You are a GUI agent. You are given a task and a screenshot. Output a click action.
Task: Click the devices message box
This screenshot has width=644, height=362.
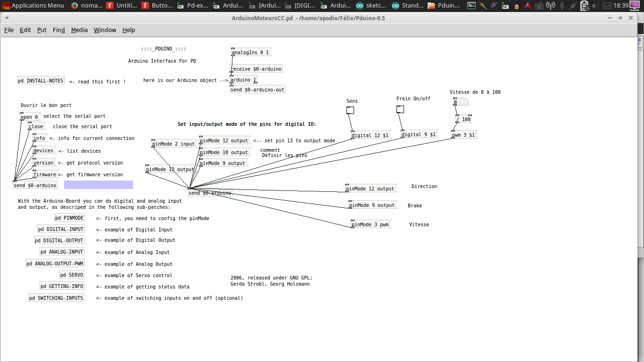point(43,151)
